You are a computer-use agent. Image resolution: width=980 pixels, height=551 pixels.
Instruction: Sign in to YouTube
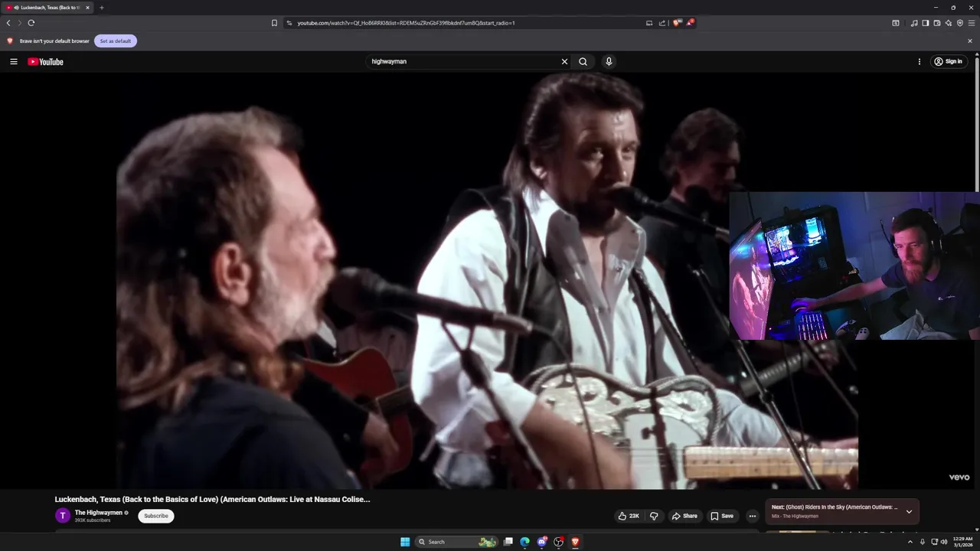[948, 61]
